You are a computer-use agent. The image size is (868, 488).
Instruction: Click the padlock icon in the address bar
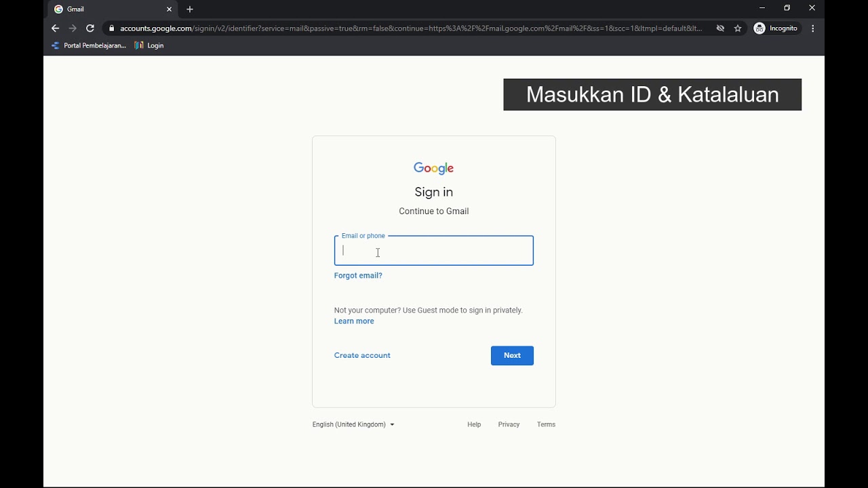[112, 28]
